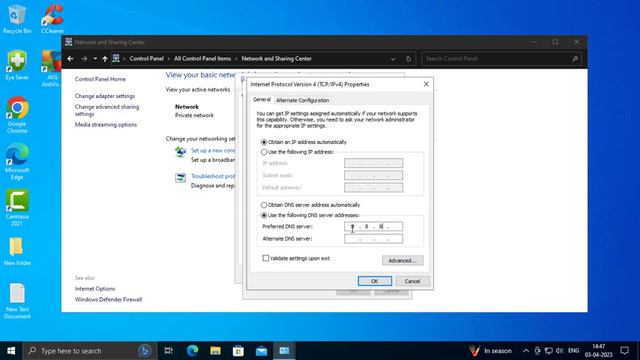
Task: Open Edge from the taskbar
Action: [x=192, y=351]
